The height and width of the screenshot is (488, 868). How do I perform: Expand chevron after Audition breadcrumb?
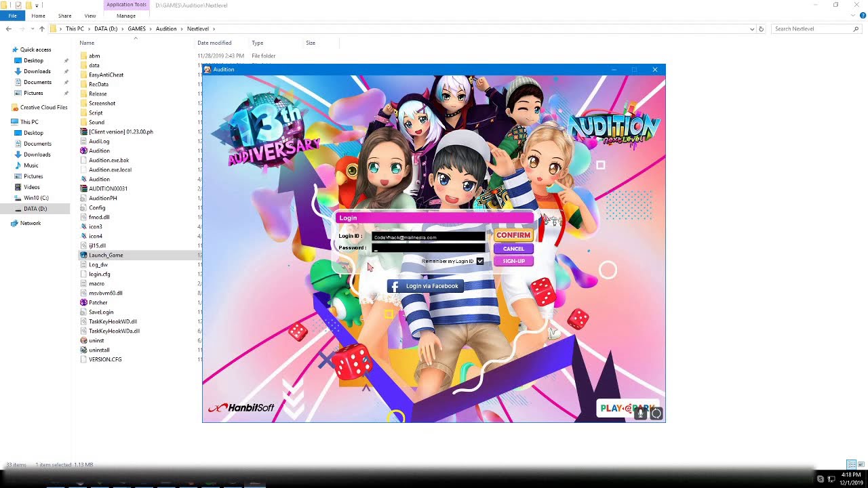181,29
